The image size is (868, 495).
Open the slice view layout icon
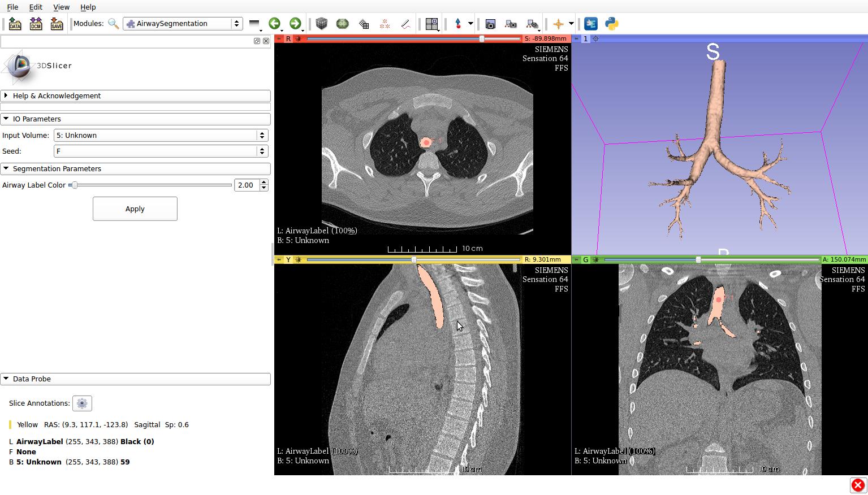[431, 24]
